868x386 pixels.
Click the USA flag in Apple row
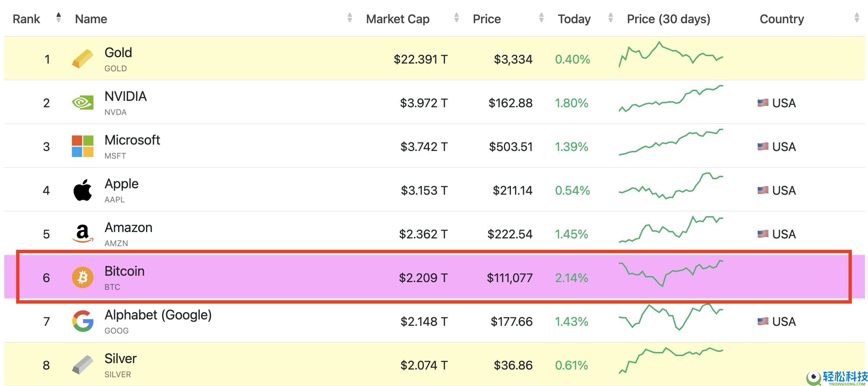763,190
